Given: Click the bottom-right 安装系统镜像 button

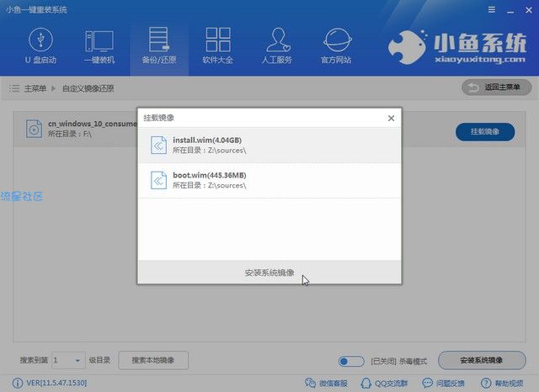Looking at the screenshot, I should [482, 360].
